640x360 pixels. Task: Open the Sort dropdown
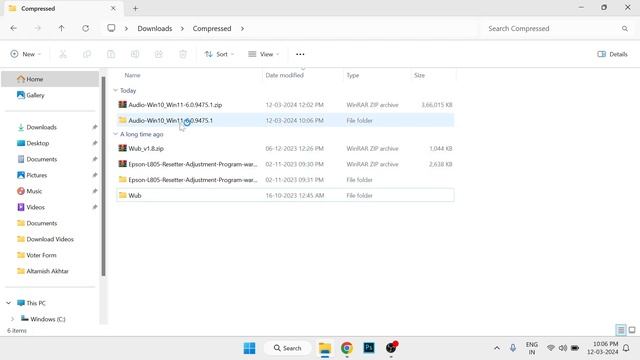pyautogui.click(x=219, y=54)
